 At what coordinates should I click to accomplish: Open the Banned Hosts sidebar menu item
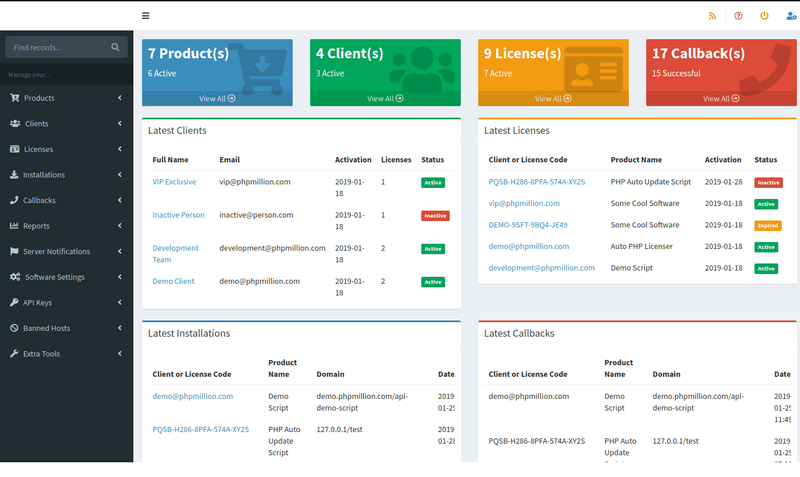coord(66,328)
